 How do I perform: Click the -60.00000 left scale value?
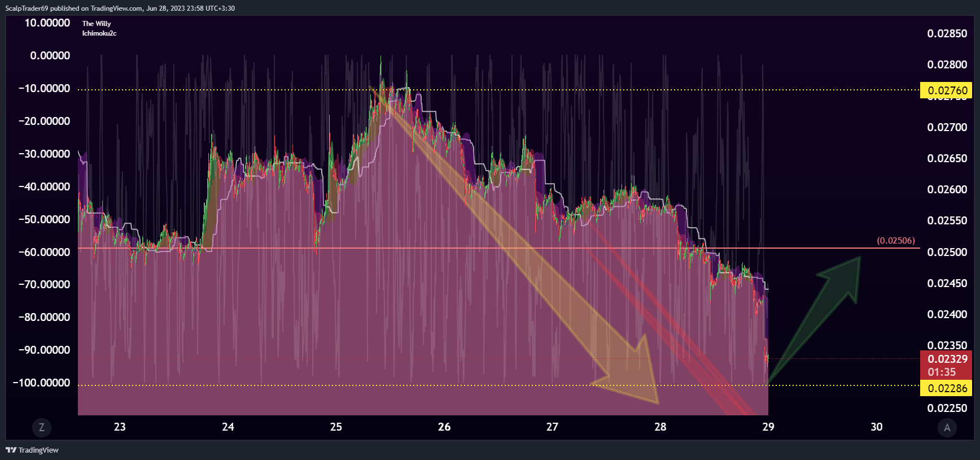44,252
